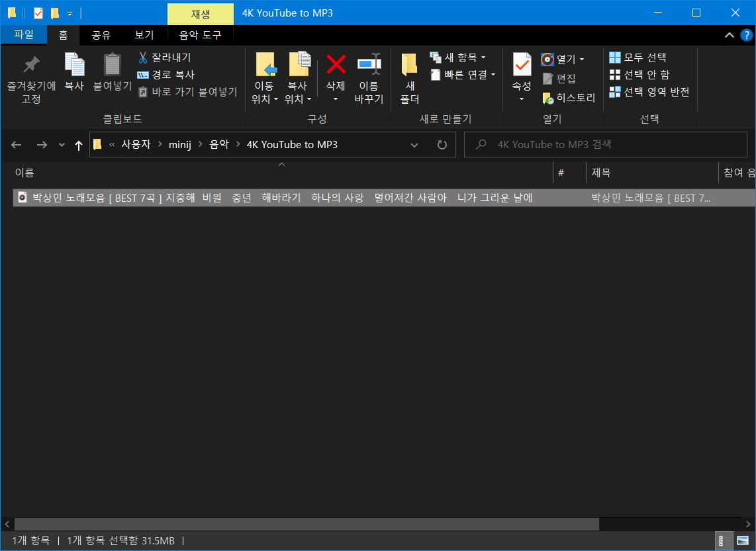Sort by the # column header
The height and width of the screenshot is (551, 756).
tap(569, 173)
